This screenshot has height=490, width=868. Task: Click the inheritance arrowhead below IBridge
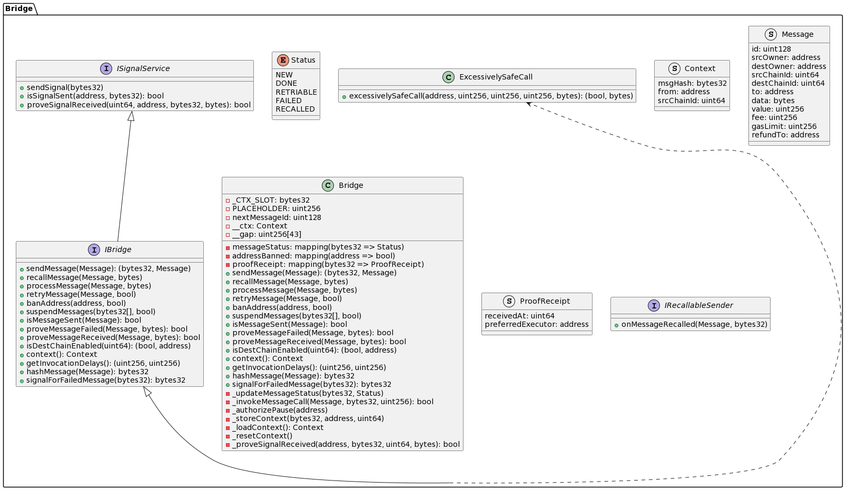(149, 392)
